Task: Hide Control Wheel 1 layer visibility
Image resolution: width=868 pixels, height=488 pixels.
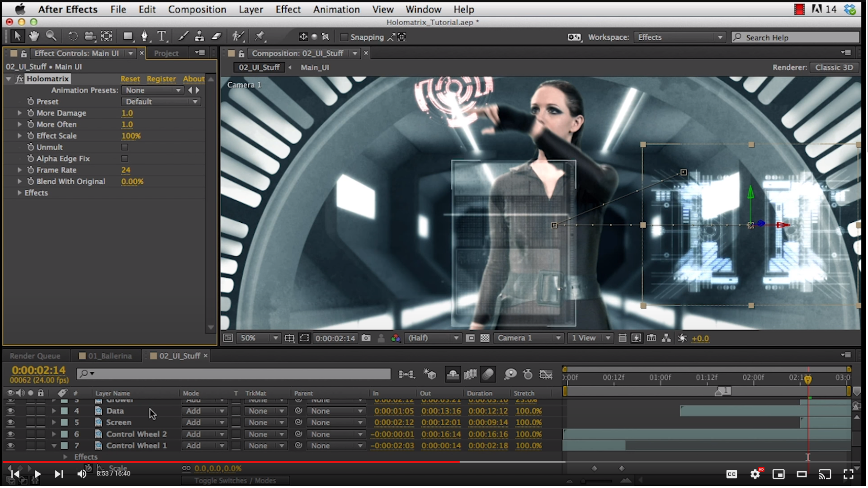Action: click(x=10, y=446)
